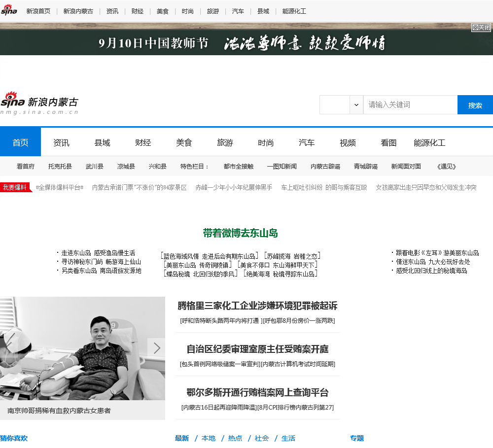Viewport: 493px width, 448px height.
Task: Open 看图 in main navigation
Action: [x=388, y=143]
